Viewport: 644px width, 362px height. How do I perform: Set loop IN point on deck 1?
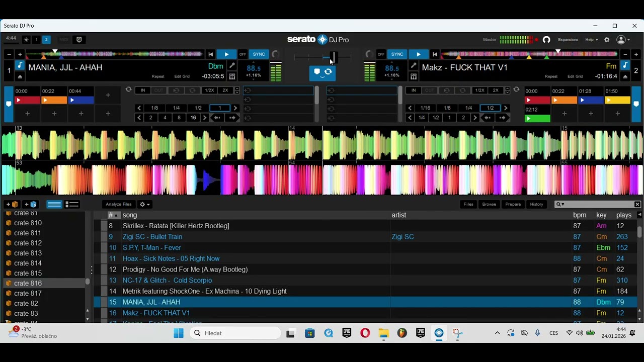[143, 90]
